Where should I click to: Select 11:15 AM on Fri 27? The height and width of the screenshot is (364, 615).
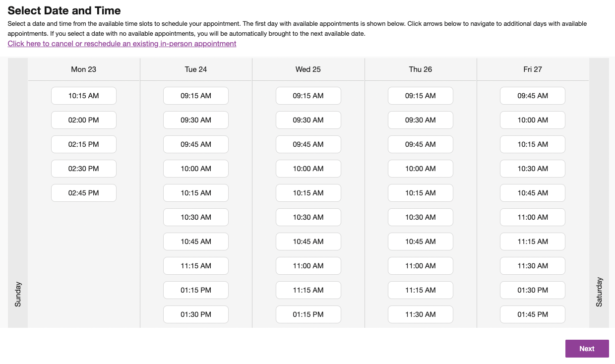533,242
